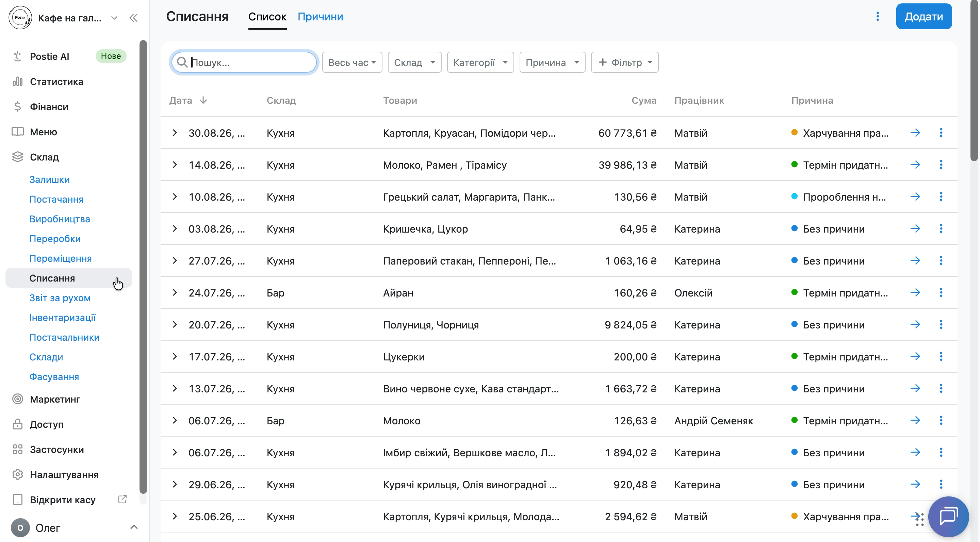Open Звіт за рухом link

pos(60,298)
